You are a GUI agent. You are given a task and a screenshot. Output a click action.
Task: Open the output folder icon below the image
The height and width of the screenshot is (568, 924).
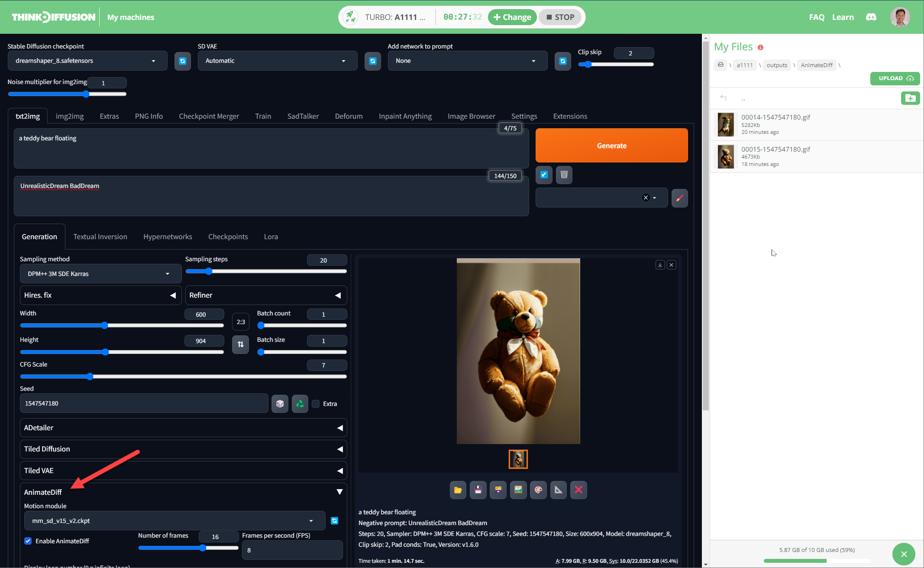pyautogui.click(x=458, y=490)
